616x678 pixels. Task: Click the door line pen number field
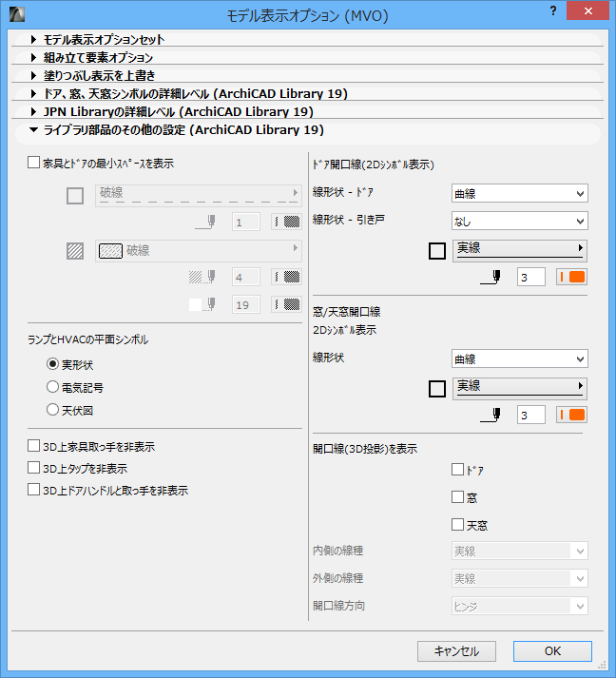(530, 277)
